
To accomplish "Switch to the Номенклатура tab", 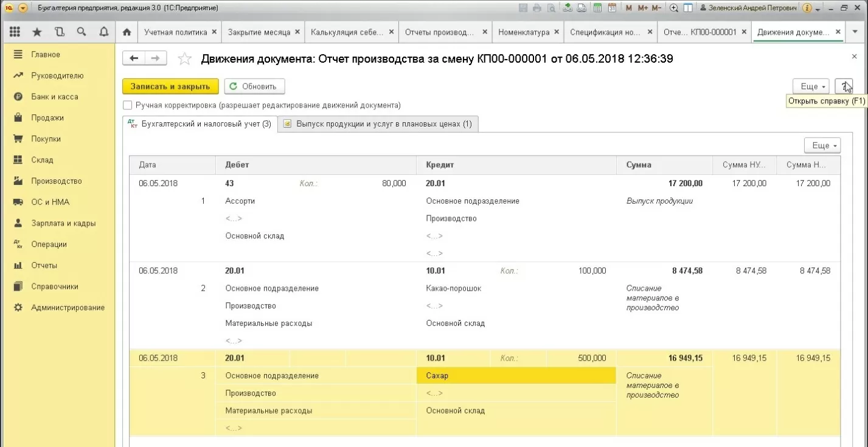I will (x=524, y=32).
